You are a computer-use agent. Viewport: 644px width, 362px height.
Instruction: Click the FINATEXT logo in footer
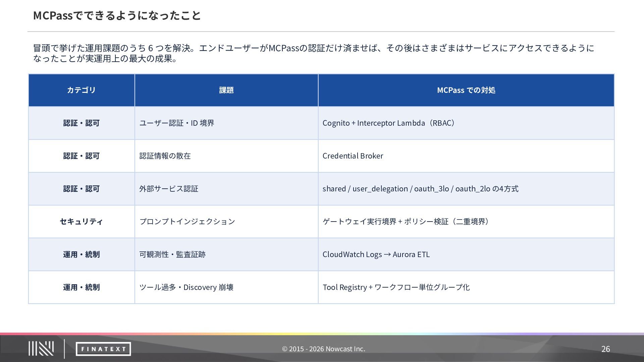tap(103, 349)
